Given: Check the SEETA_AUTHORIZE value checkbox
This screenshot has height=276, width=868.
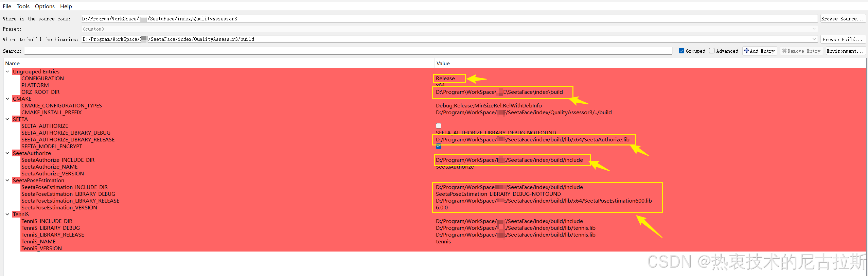Looking at the screenshot, I should pyautogui.click(x=439, y=126).
